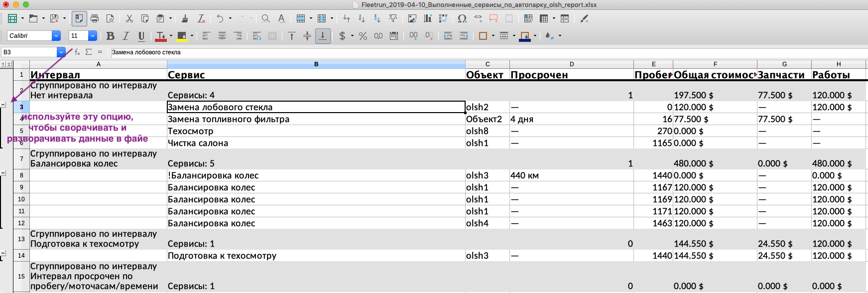The width and height of the screenshot is (868, 293).
Task: Toggle Bold formatting
Action: (x=111, y=36)
